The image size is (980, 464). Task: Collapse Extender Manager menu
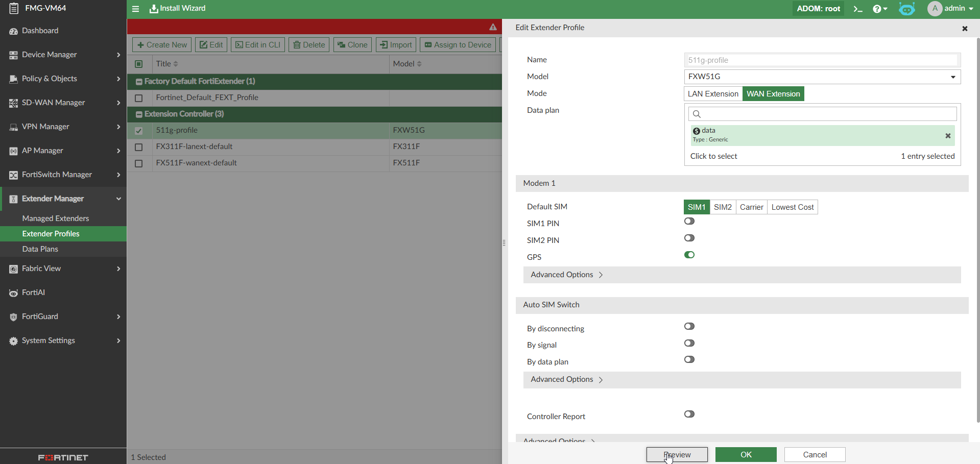point(63,199)
